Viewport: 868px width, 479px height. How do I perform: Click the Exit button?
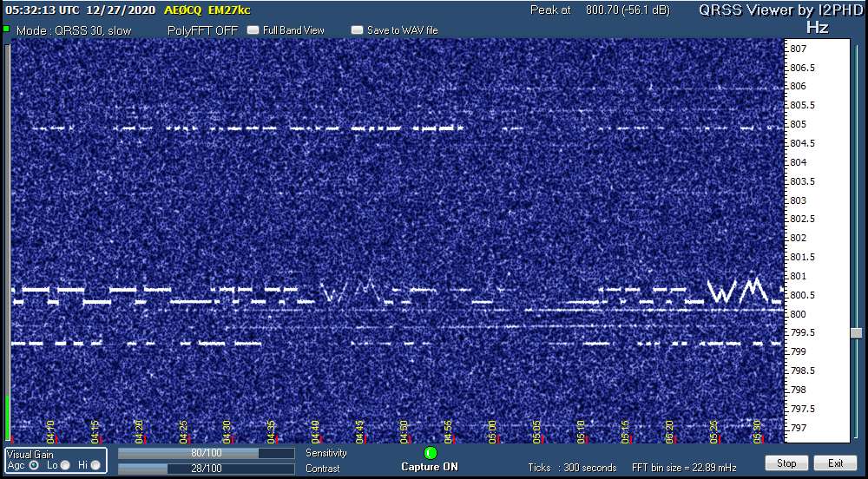835,463
